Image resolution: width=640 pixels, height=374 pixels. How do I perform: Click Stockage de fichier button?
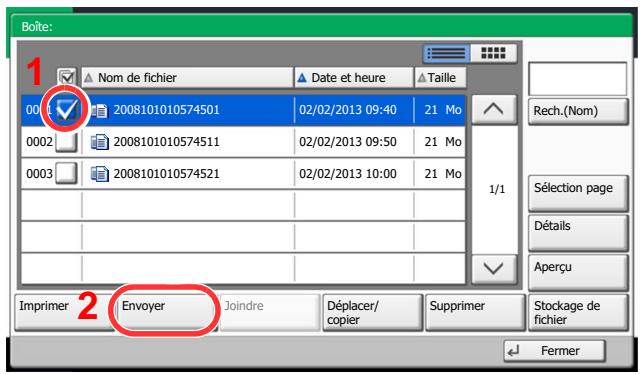click(578, 312)
